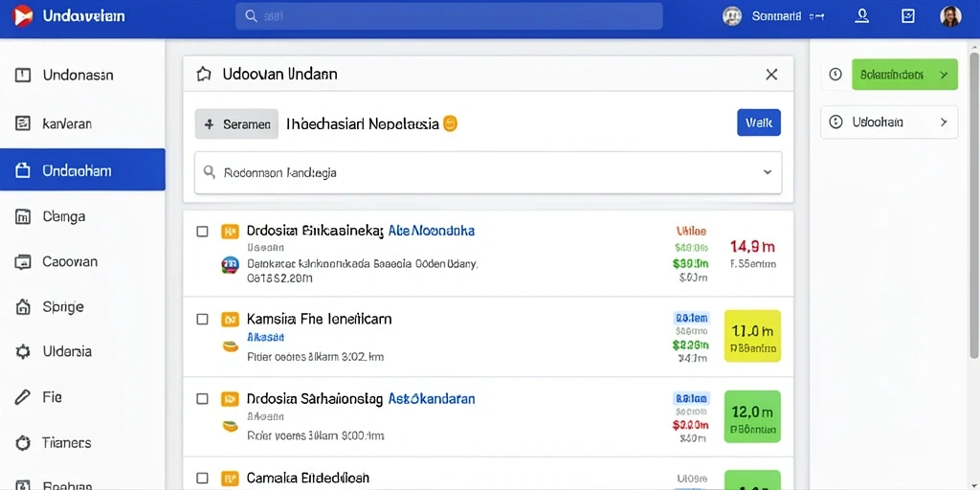Click the timer icon next to Tianers

(23, 443)
